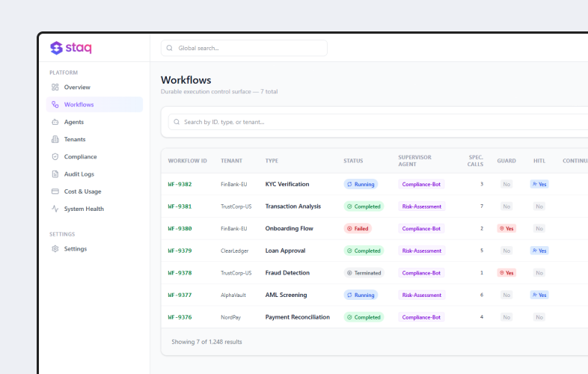Viewport: 588px width, 374px height.
Task: Sort by the Type column header
Action: [272, 161]
